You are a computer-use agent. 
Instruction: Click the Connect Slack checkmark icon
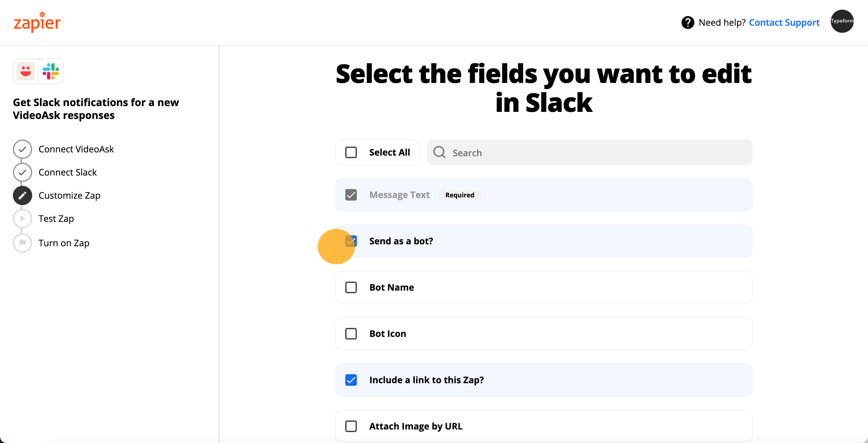coord(22,173)
